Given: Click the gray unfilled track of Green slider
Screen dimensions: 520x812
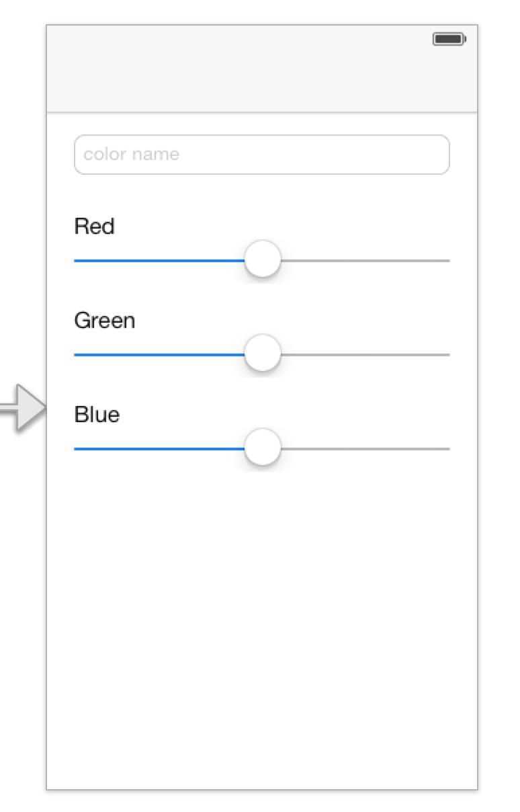Looking at the screenshot, I should click(365, 354).
